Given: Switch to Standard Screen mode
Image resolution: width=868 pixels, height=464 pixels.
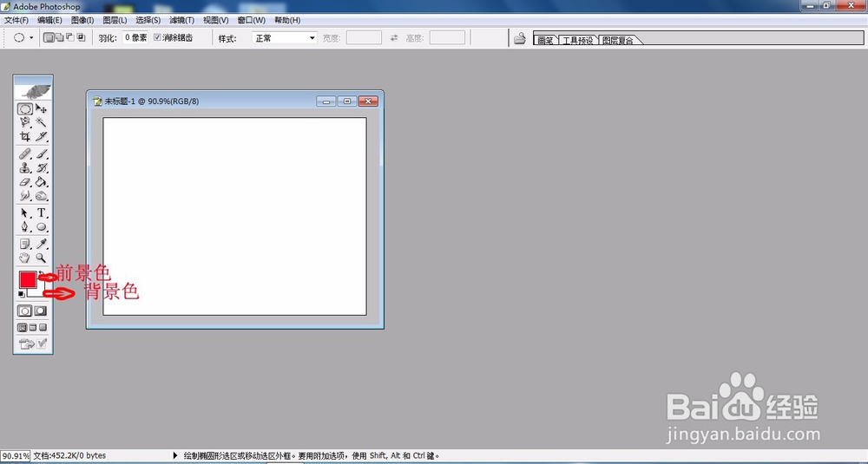Looking at the screenshot, I should (x=23, y=328).
